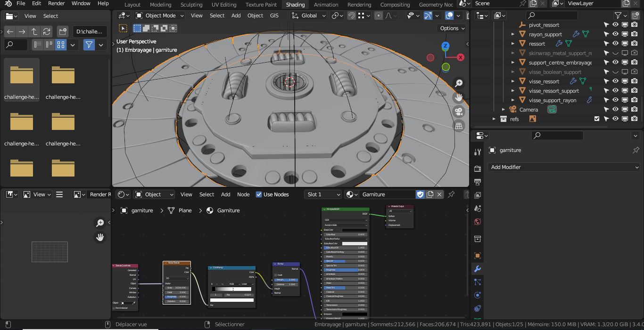Select the orange Object properties icon
644x330 pixels.
coord(477,256)
